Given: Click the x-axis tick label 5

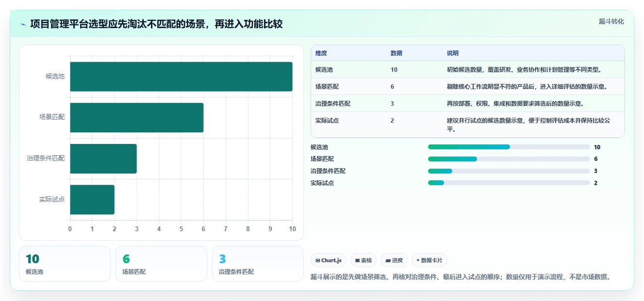Looking at the screenshot, I should point(181,229).
